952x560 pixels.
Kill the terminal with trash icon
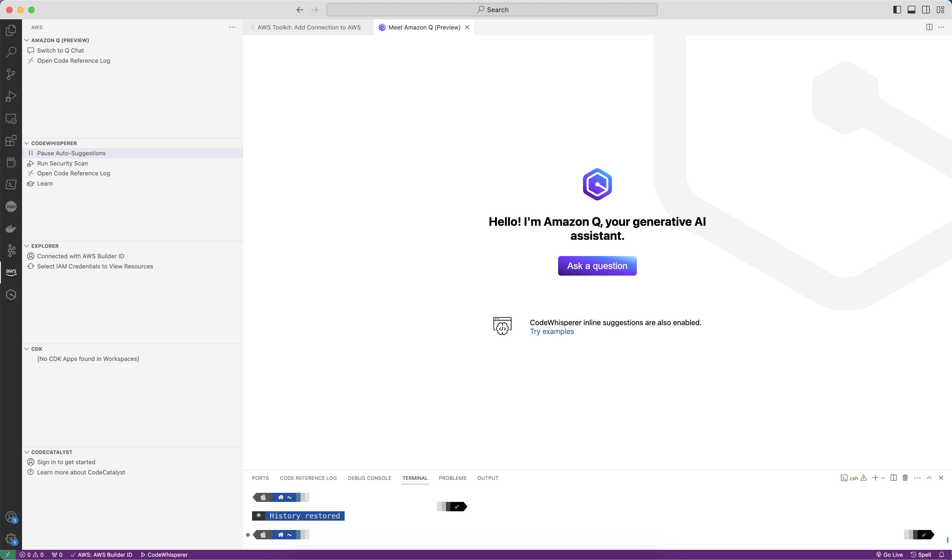click(905, 478)
